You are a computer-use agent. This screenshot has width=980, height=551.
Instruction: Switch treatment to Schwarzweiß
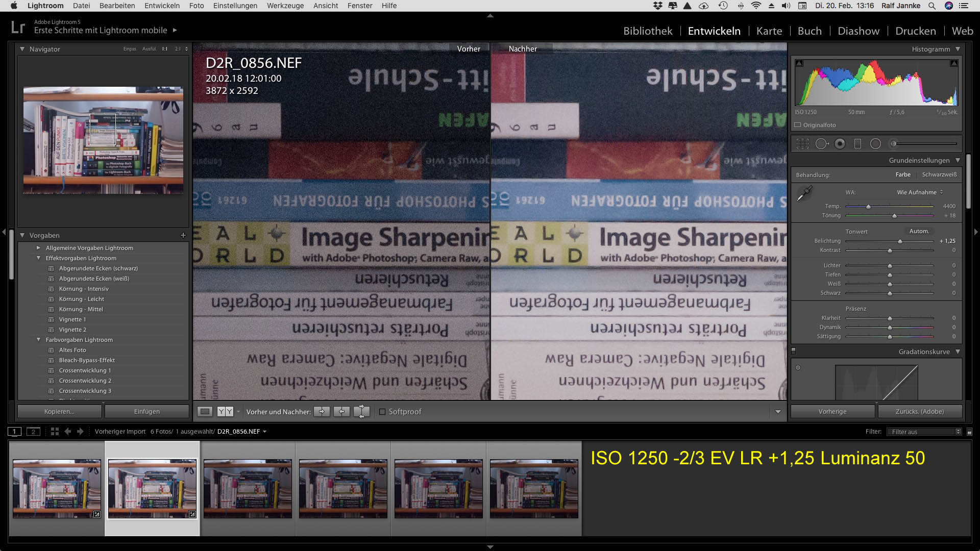939,174
